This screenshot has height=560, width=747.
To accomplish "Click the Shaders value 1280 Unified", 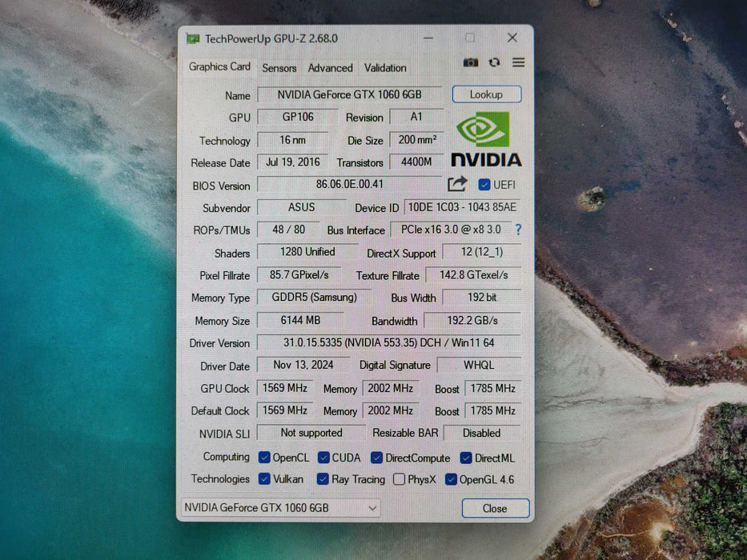I will point(307,252).
